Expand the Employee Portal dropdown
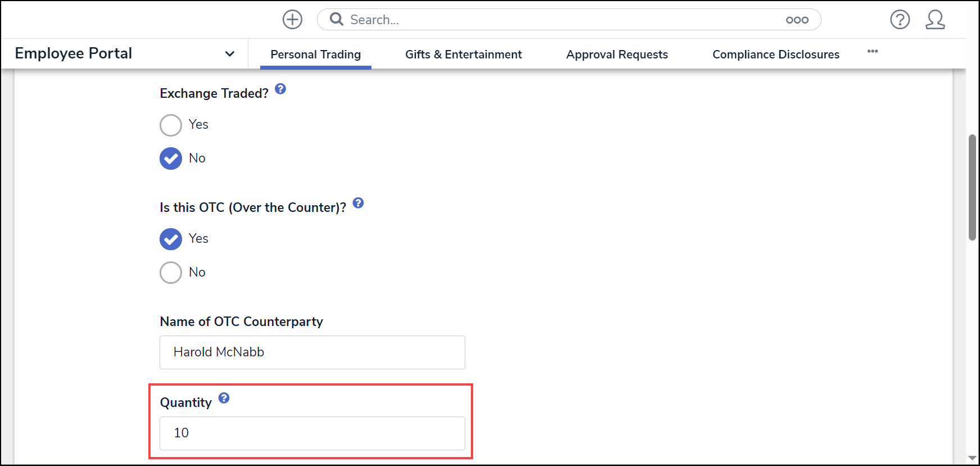 click(x=229, y=54)
